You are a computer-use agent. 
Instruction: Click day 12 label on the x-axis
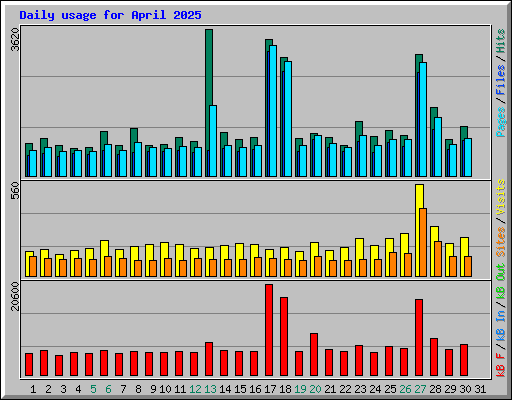(x=195, y=389)
